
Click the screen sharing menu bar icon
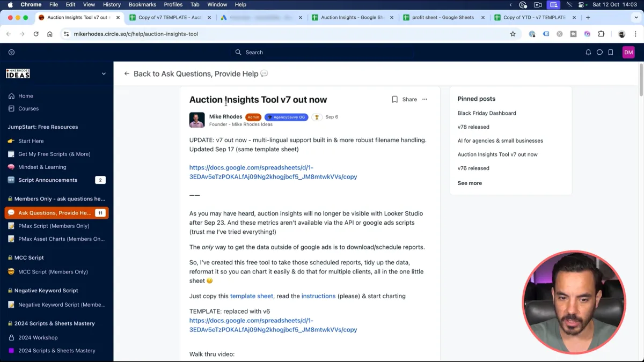(x=553, y=4)
